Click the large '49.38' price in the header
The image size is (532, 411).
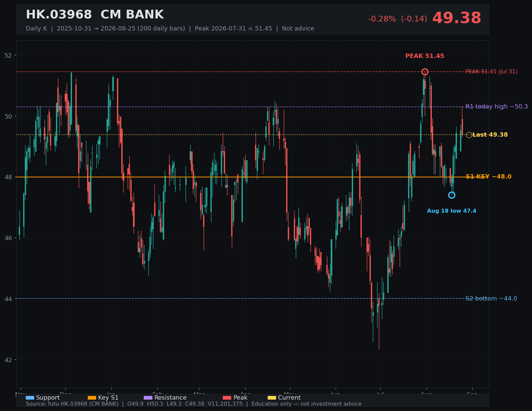(x=457, y=18)
